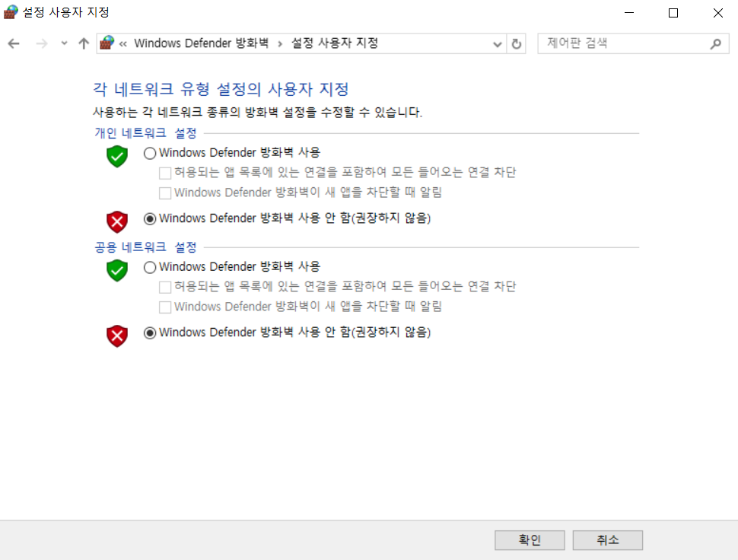The height and width of the screenshot is (560, 738).
Task: Close the 설정 사용자 지정 window
Action: [x=717, y=13]
